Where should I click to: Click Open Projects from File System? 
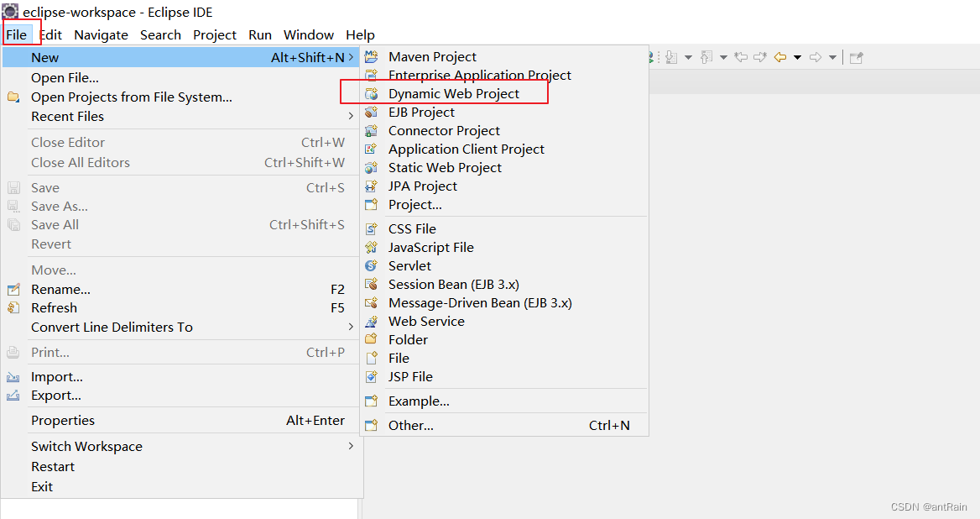131,97
